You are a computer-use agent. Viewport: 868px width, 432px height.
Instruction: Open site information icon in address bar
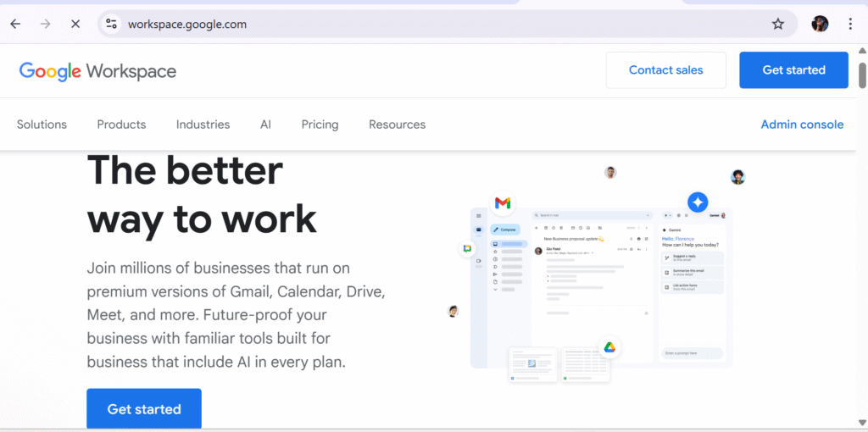click(111, 24)
